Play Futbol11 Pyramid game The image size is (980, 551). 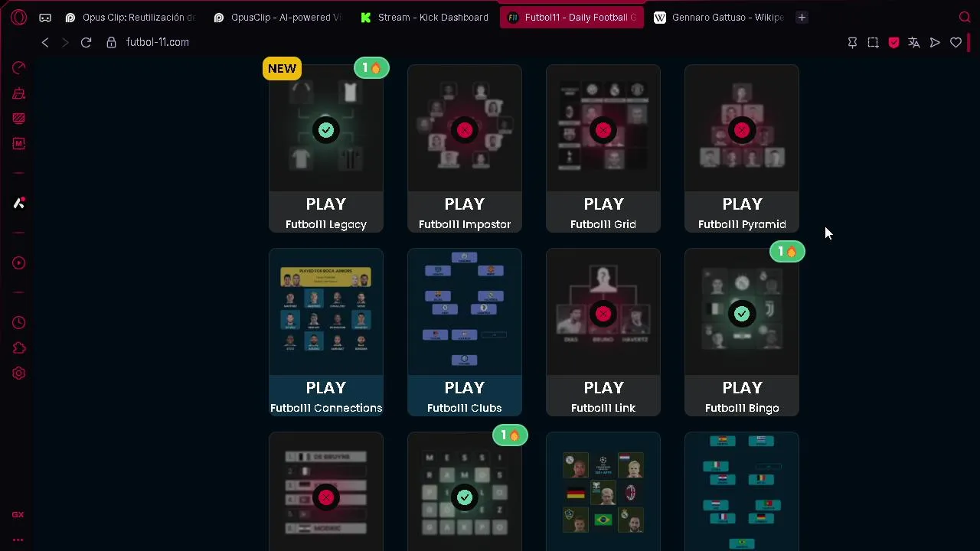[x=742, y=212]
